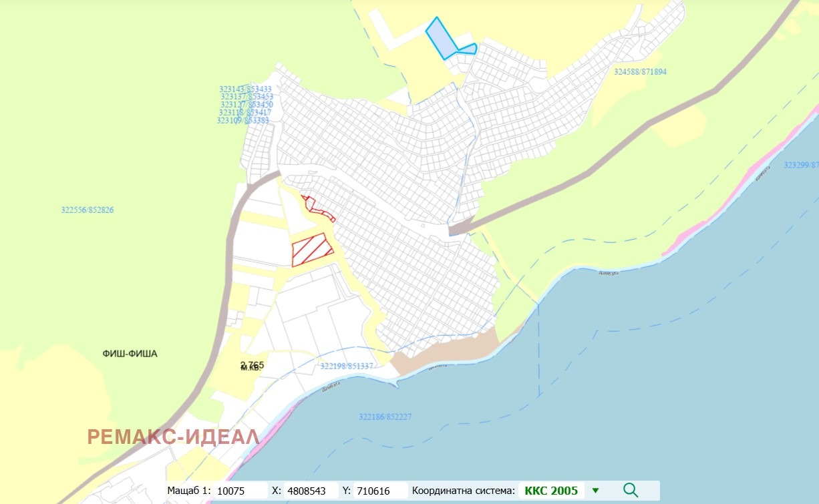The height and width of the screenshot is (504, 819).
Task: Click the Координатна система label
Action: tap(463, 491)
